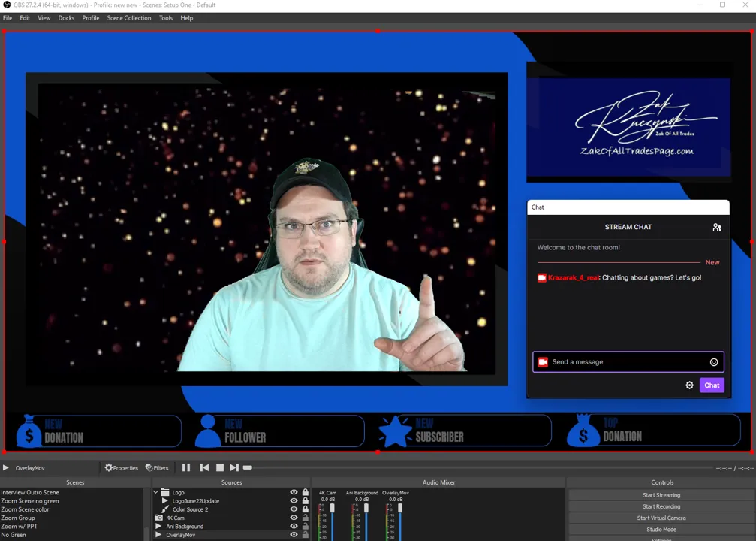Open the emoji picker in the chat box
Screen dimensions: 756x541
[714, 361]
